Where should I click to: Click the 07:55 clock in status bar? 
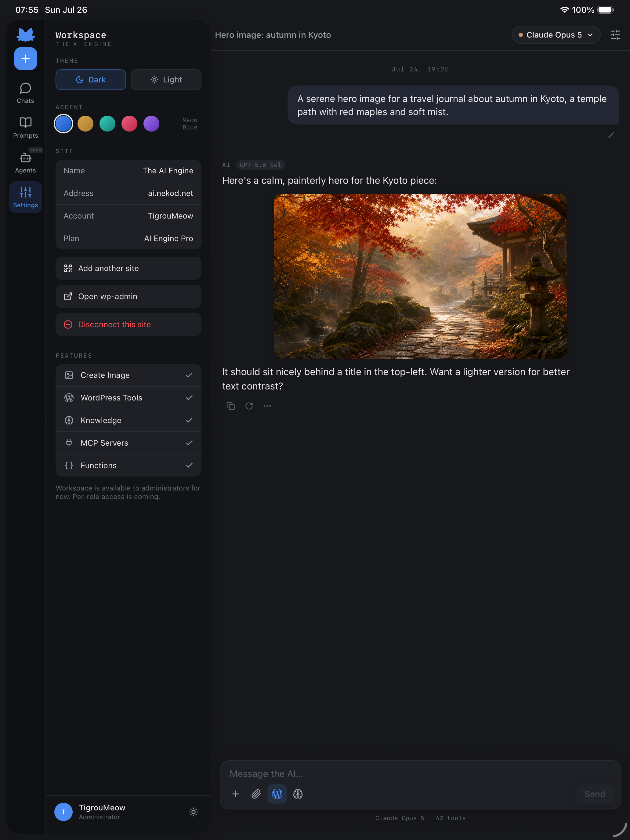point(27,10)
